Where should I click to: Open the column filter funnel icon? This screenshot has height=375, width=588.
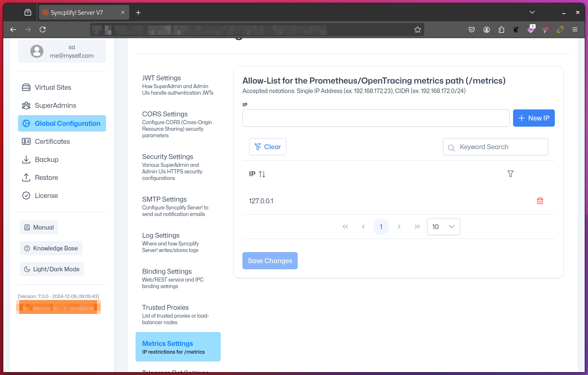(x=510, y=174)
